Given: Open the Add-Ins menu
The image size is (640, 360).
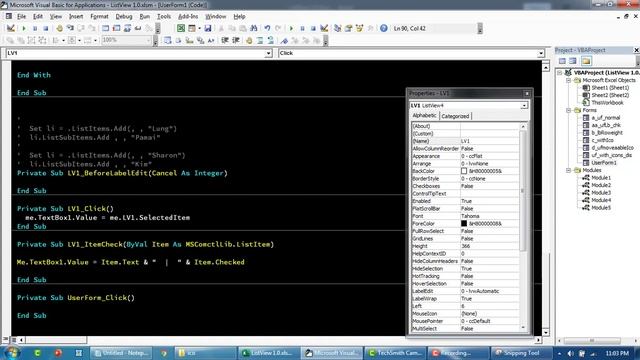Looking at the screenshot, I should (188, 16).
